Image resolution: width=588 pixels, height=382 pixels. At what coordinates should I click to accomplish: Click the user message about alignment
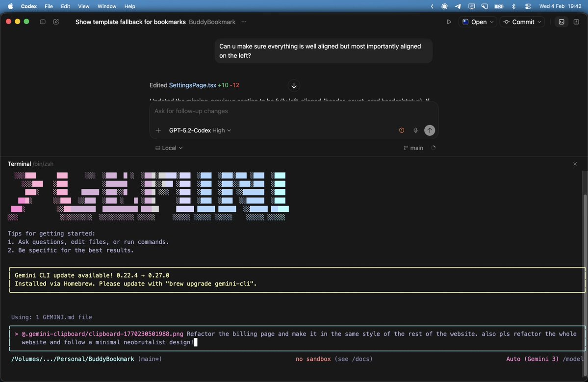tap(324, 51)
